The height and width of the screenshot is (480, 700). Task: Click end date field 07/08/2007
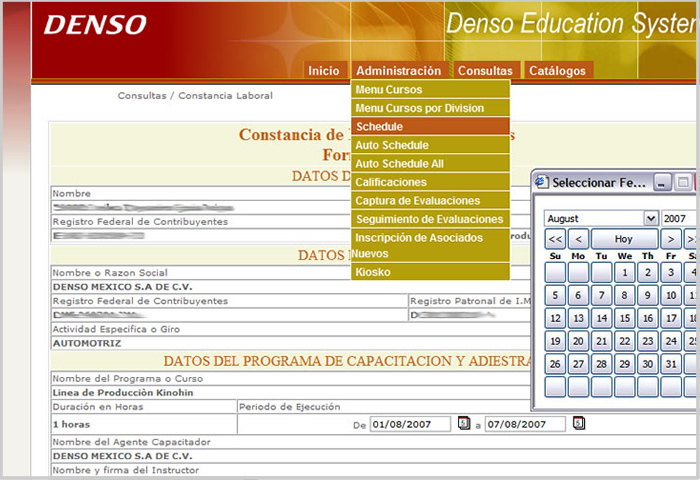[x=525, y=424]
